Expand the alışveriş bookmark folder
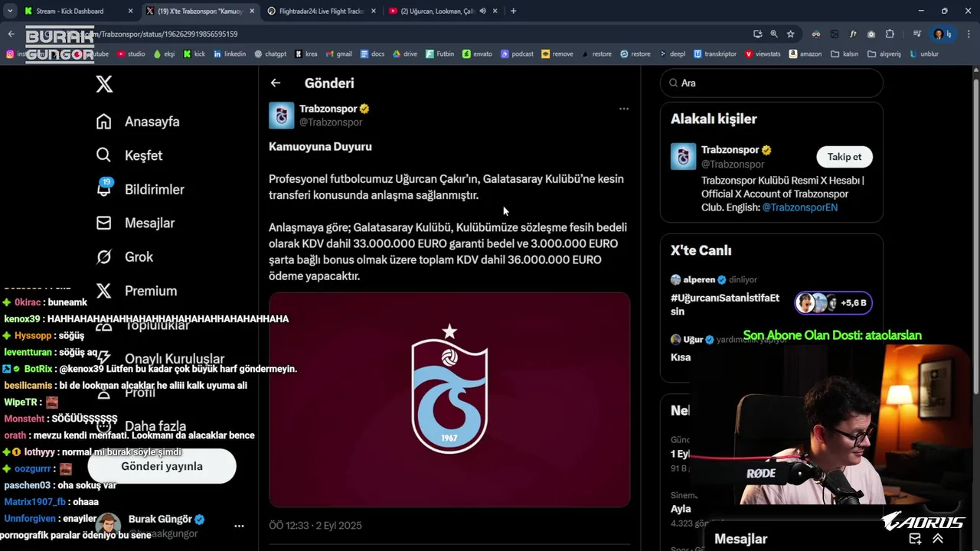Screen dimensions: 980x551 point(884,54)
